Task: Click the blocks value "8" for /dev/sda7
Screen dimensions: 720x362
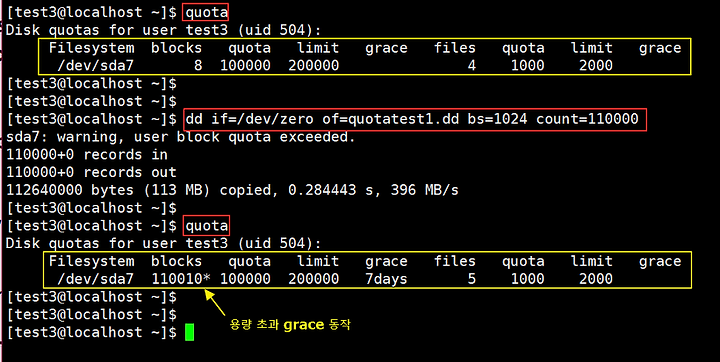Action: pos(198,66)
